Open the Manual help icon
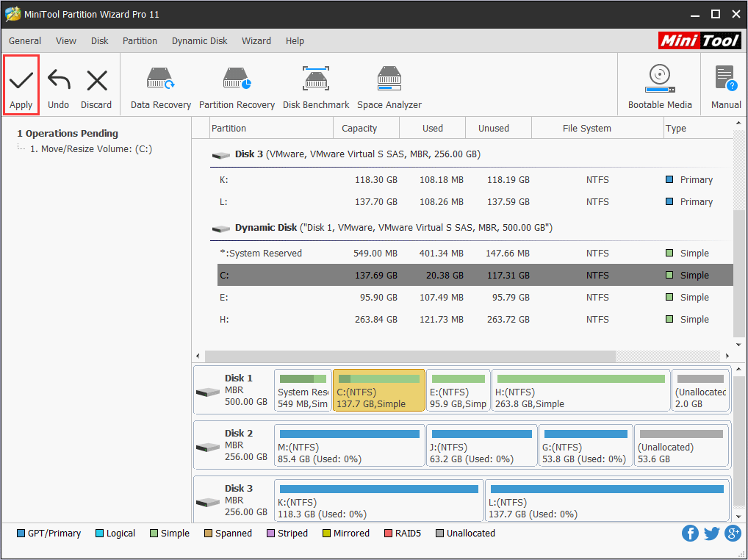 point(726,87)
